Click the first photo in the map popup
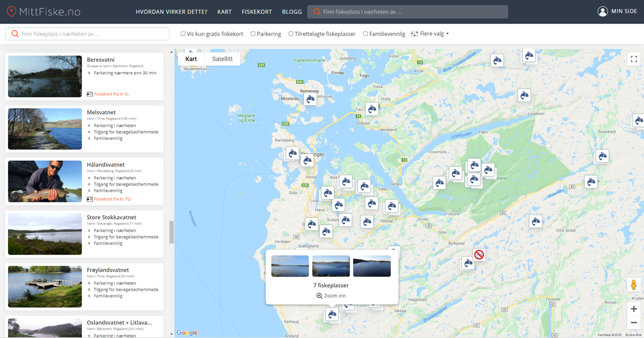The width and height of the screenshot is (644, 338). [x=290, y=266]
